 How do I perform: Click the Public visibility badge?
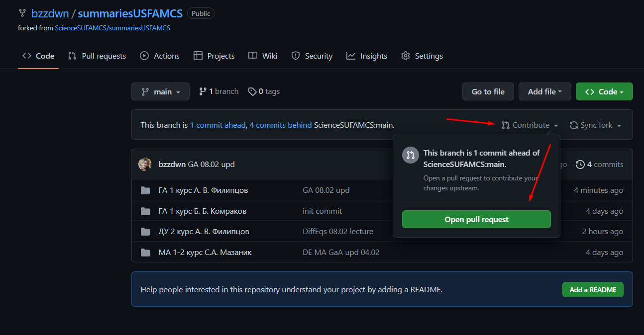point(201,13)
